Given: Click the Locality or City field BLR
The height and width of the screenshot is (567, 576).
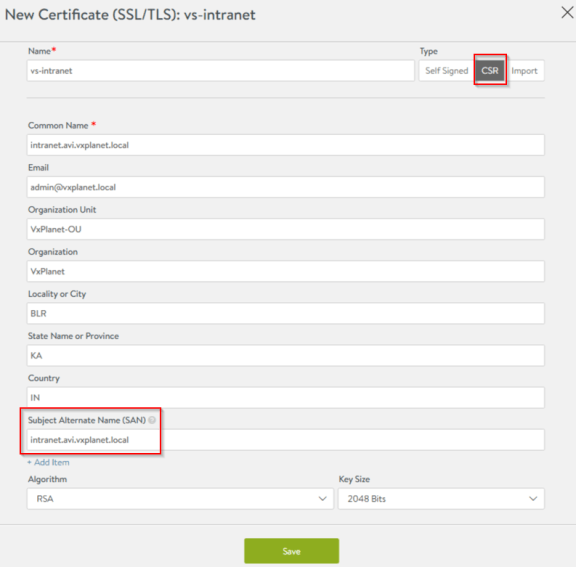Looking at the screenshot, I should (285, 313).
